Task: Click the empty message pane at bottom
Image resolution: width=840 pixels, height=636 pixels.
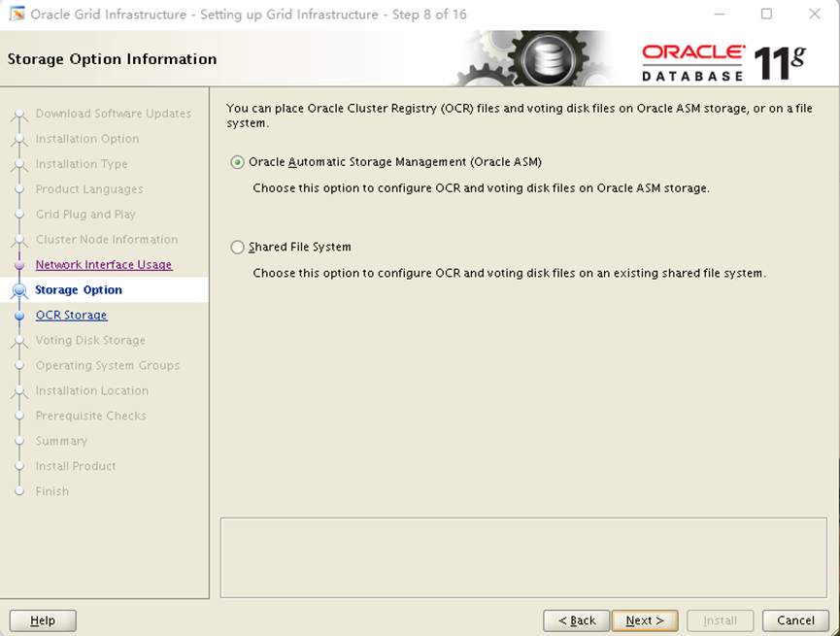Action: [523, 557]
